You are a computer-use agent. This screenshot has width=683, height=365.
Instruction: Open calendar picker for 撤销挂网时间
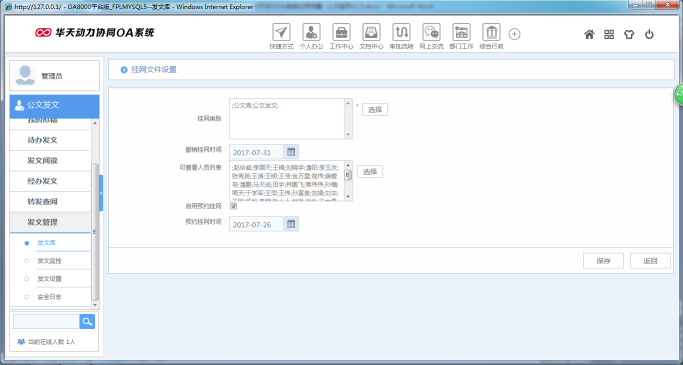291,152
